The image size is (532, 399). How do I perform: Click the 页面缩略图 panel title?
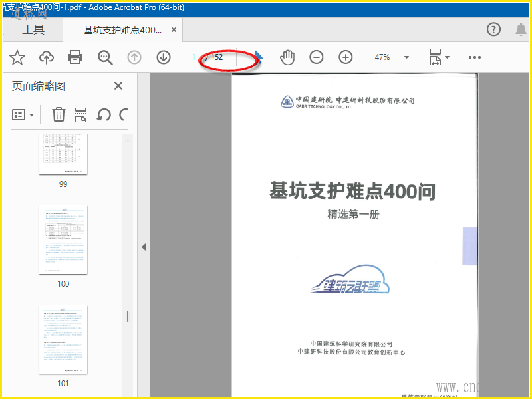point(39,86)
